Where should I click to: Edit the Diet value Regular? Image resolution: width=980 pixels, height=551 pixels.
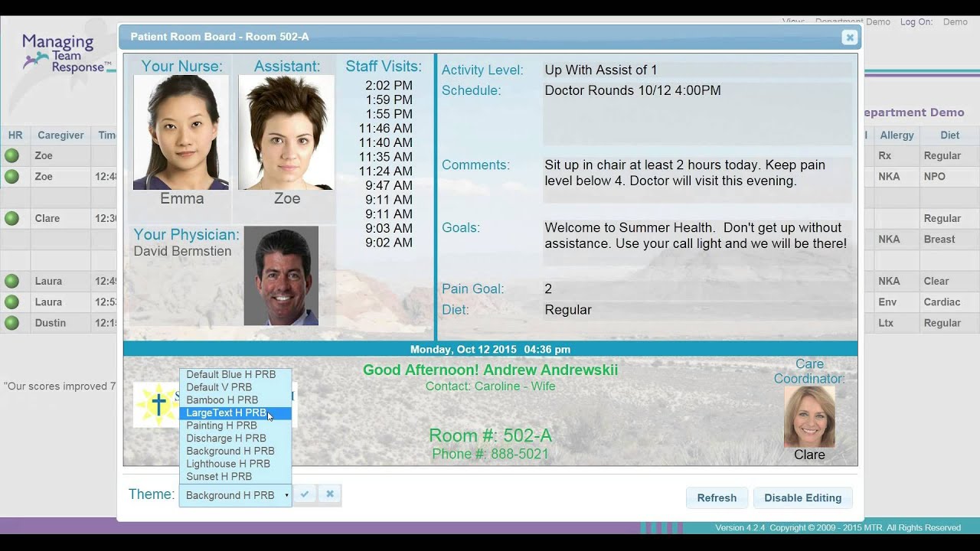(x=568, y=310)
